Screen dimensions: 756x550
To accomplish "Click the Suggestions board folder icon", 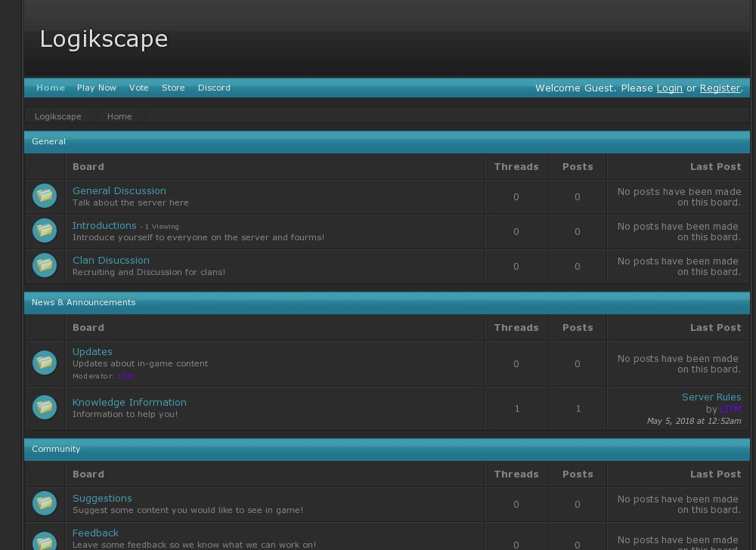I will click(x=45, y=503).
